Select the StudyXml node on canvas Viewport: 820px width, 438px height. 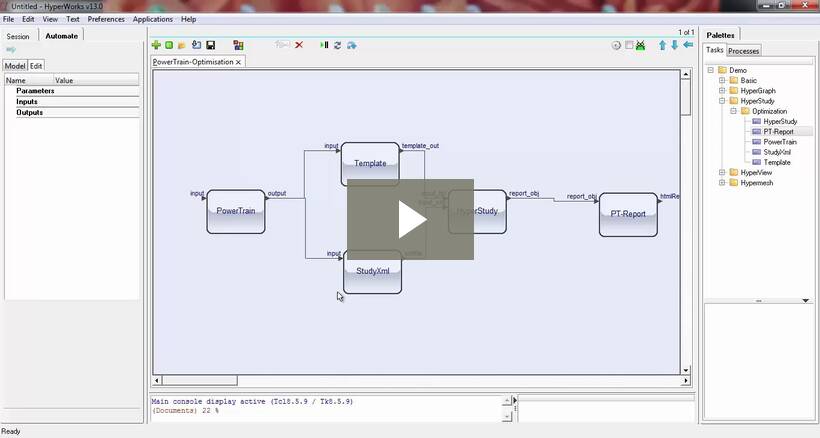point(373,272)
